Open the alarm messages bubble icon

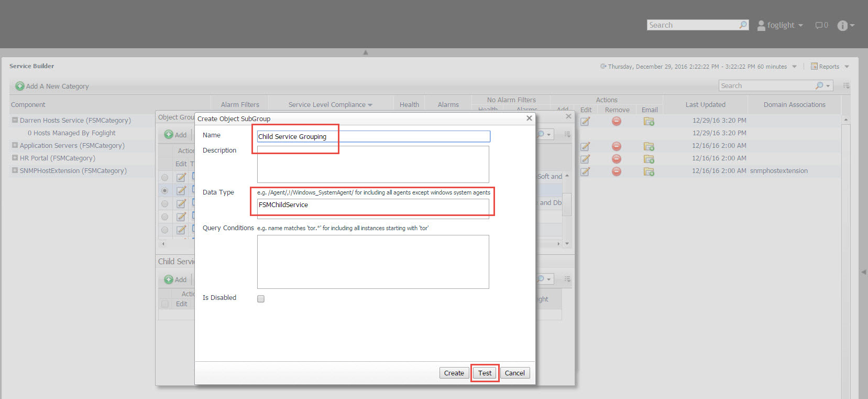point(821,25)
